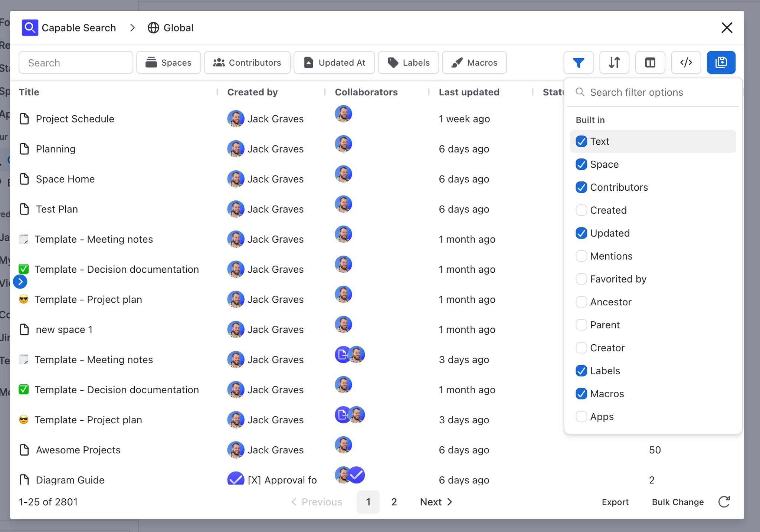Open the Bulk Change action
Image resolution: width=760 pixels, height=532 pixels.
pos(678,502)
